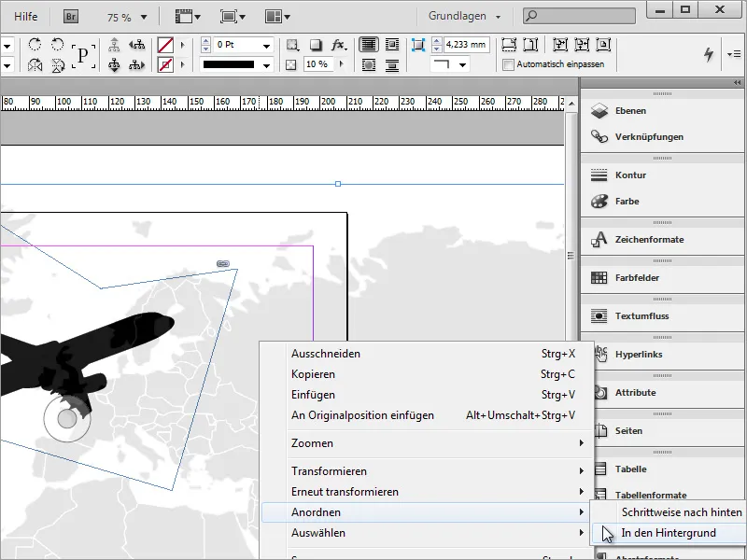Open the Kontur stroke panel
Image resolution: width=747 pixels, height=560 pixels.
tap(630, 175)
